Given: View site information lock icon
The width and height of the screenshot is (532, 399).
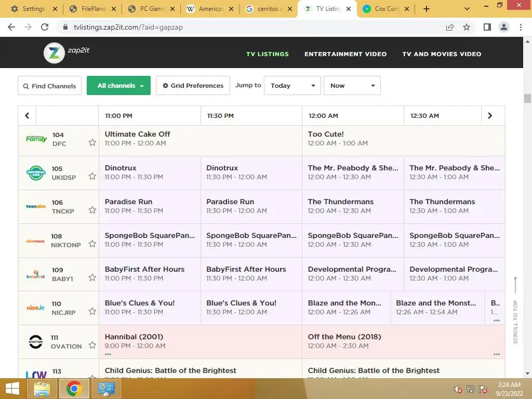Looking at the screenshot, I should (x=65, y=27).
